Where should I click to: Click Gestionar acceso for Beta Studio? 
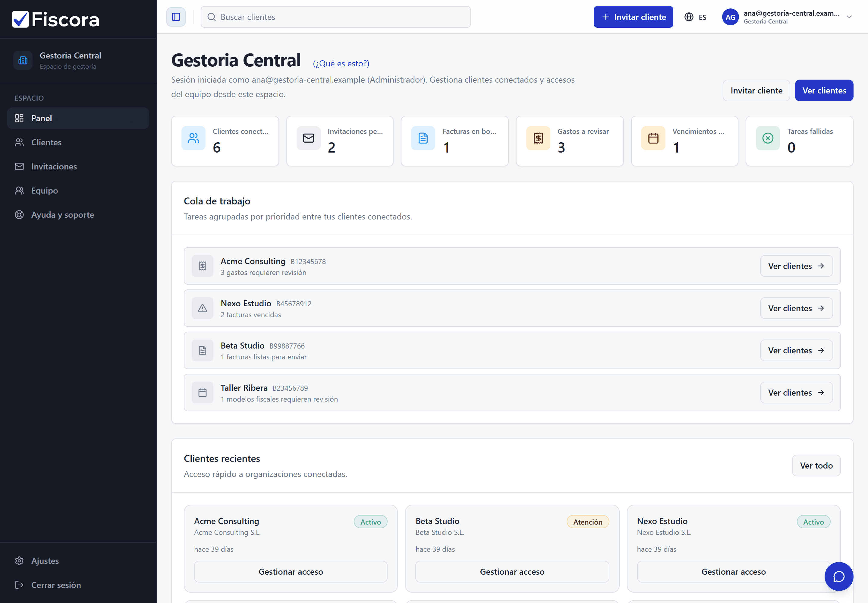click(x=512, y=572)
